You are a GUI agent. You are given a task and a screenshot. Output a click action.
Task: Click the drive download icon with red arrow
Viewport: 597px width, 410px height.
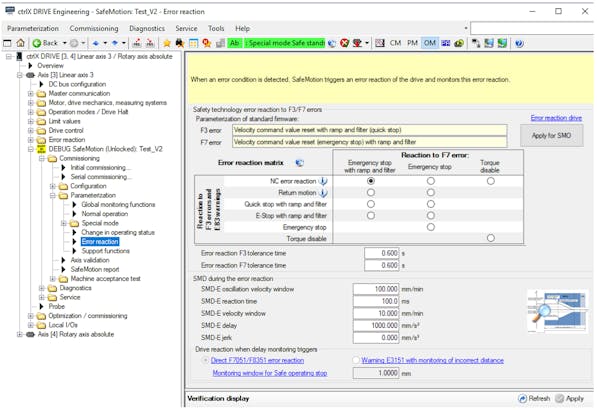click(x=357, y=43)
